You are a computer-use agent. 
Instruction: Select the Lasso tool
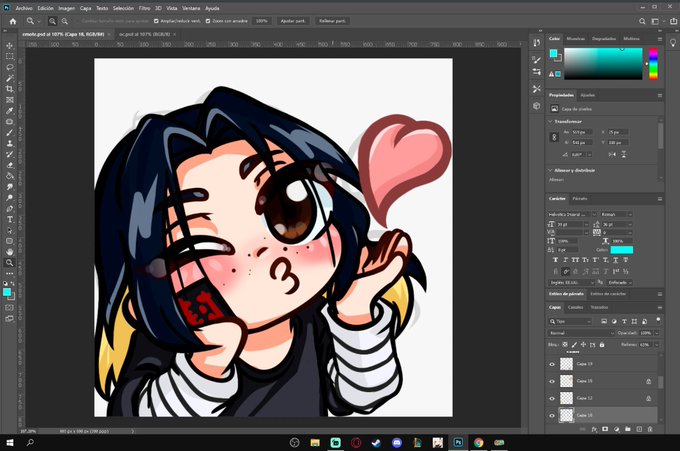[9, 67]
